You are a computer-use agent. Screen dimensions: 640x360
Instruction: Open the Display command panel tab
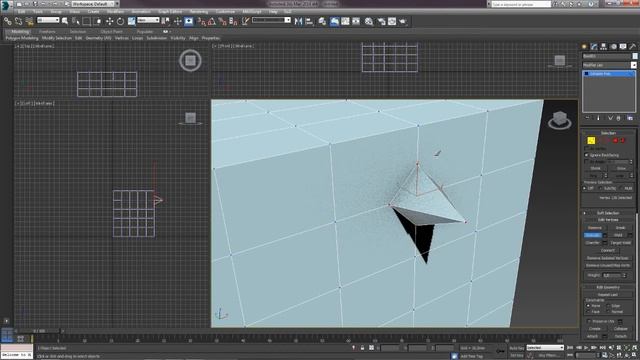click(x=623, y=47)
